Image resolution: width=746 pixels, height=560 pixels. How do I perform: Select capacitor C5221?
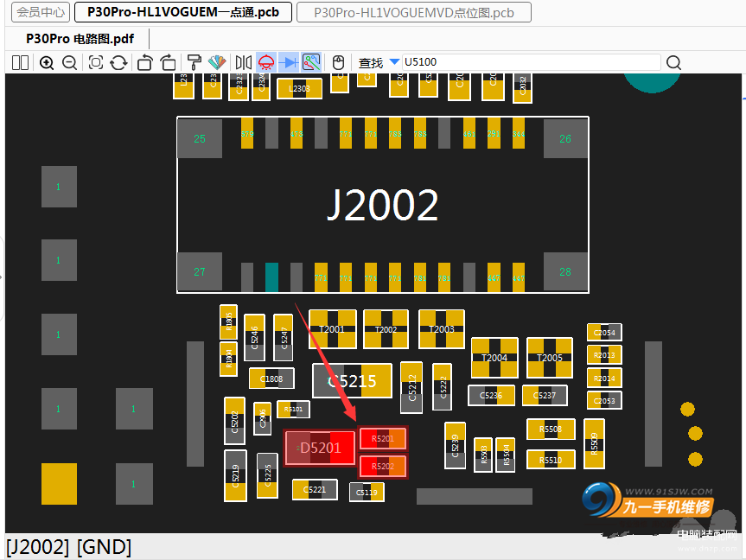[x=315, y=489]
